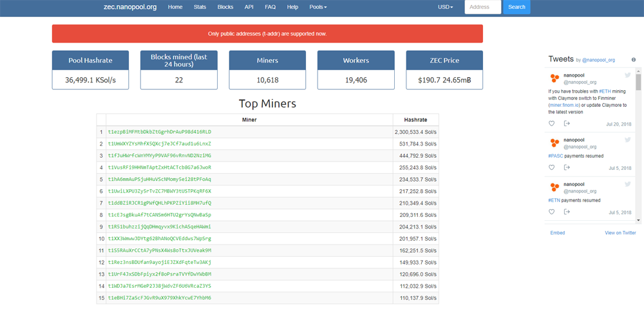This screenshot has width=644, height=327.
Task: Click the red t-addr notice banner
Action: pos(267,33)
